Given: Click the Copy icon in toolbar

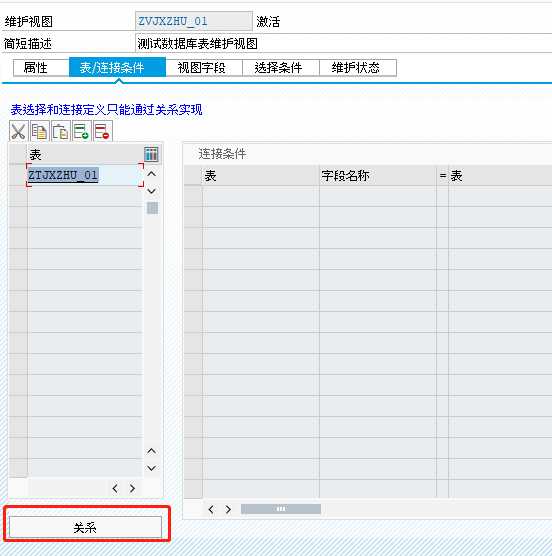Looking at the screenshot, I should click(39, 131).
